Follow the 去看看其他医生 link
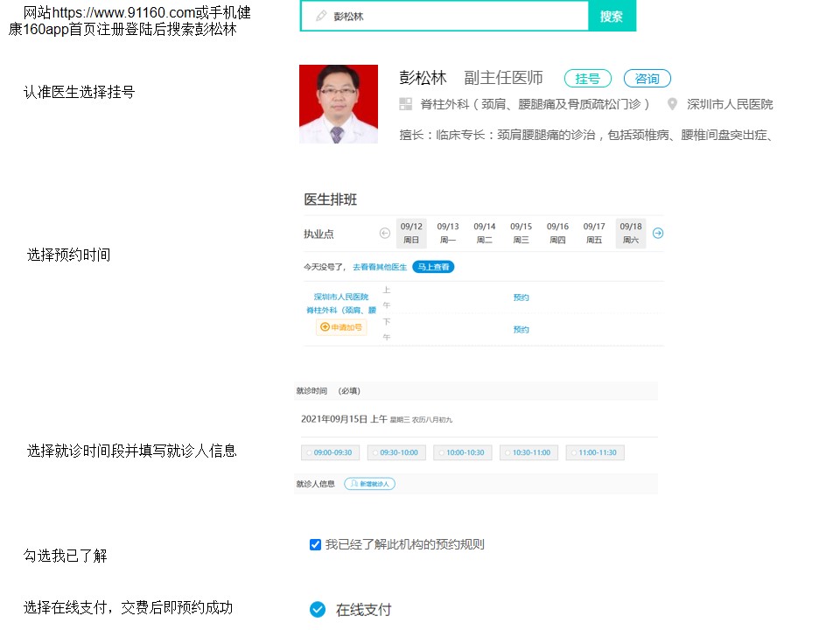The width and height of the screenshot is (840, 630). click(378, 267)
